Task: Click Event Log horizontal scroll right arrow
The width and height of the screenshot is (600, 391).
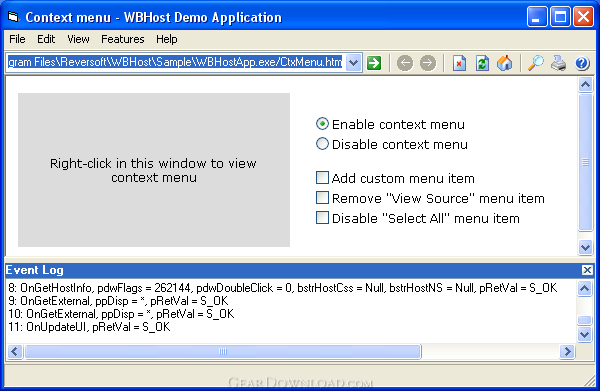Action: tap(567, 351)
